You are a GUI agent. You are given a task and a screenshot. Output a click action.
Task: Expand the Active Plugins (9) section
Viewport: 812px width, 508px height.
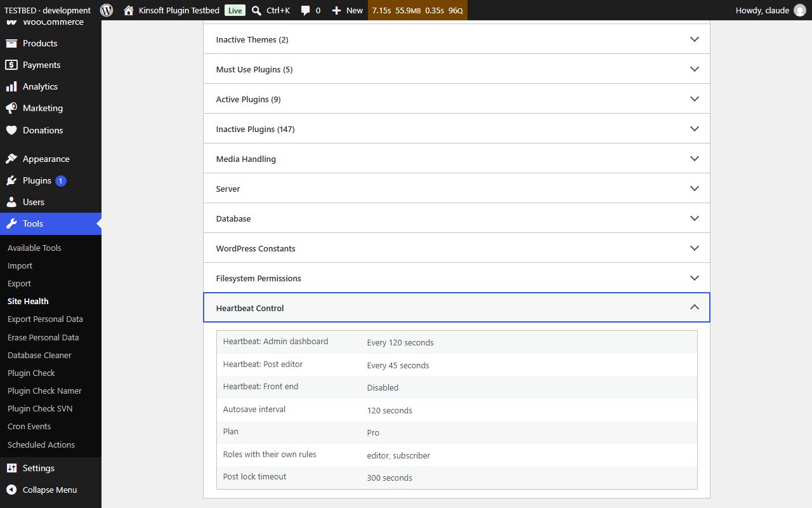pyautogui.click(x=456, y=99)
